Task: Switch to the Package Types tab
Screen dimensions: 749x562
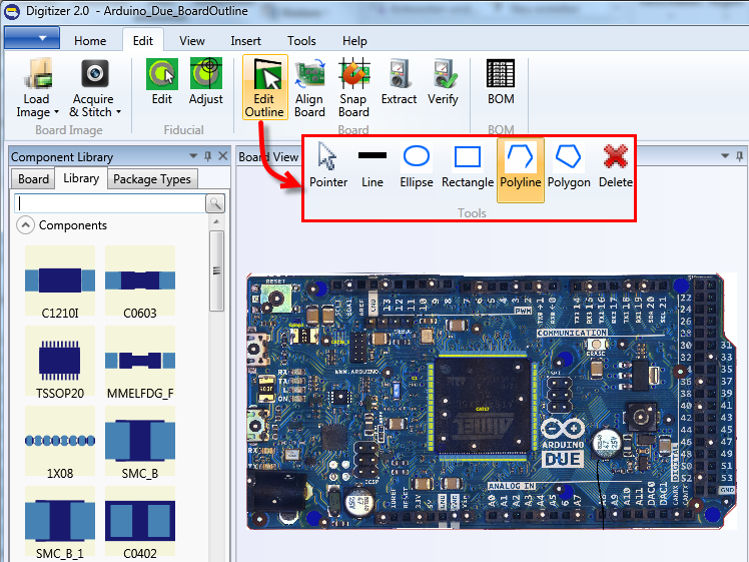Action: [x=152, y=179]
